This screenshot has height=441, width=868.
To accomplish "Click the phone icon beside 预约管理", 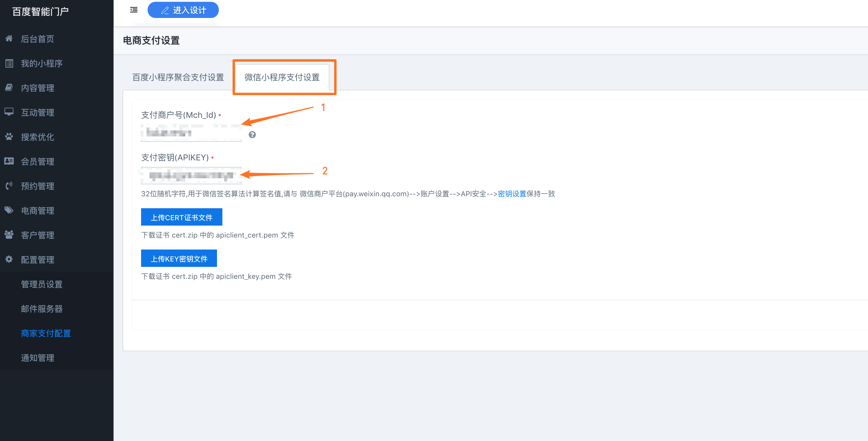I will [9, 186].
